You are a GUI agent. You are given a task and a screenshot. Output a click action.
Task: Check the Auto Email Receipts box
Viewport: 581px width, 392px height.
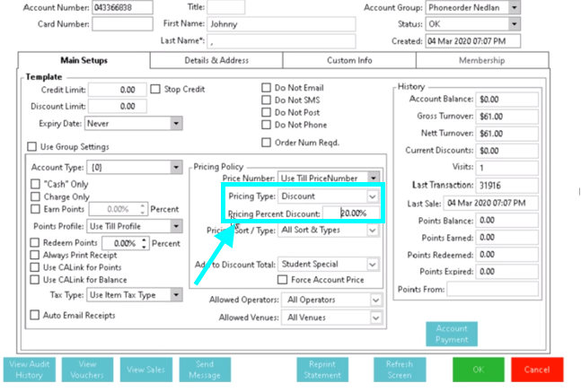tap(35, 315)
